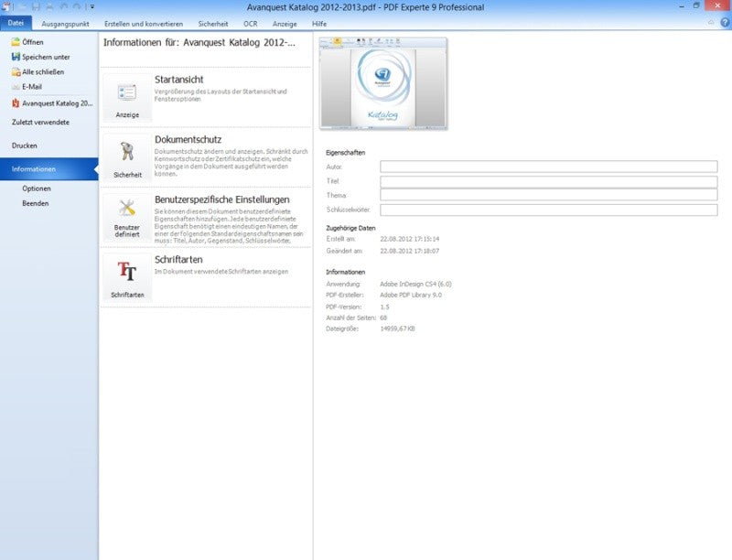The width and height of the screenshot is (732, 560).
Task: Open the blue help question mark icon
Action: click(x=725, y=22)
